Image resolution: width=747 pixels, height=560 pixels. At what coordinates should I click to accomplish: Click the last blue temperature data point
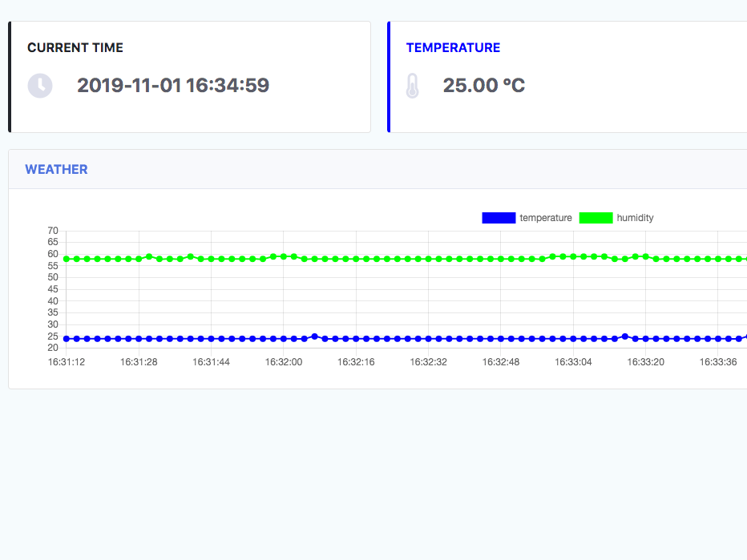pyautogui.click(x=741, y=338)
